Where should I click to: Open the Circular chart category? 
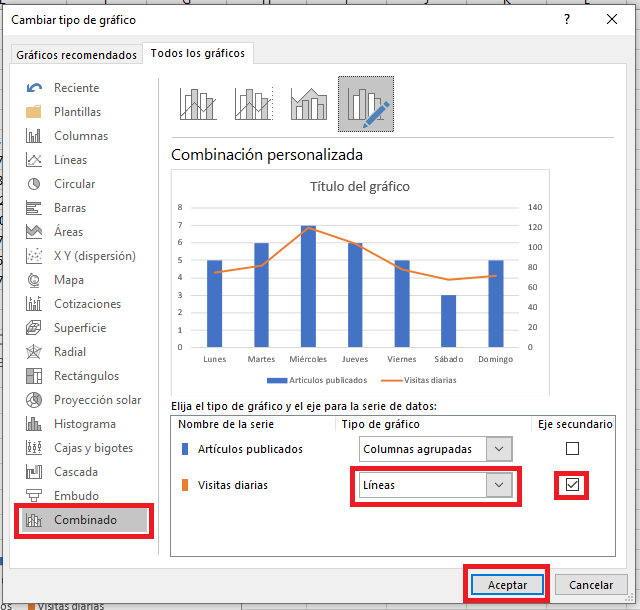point(74,184)
